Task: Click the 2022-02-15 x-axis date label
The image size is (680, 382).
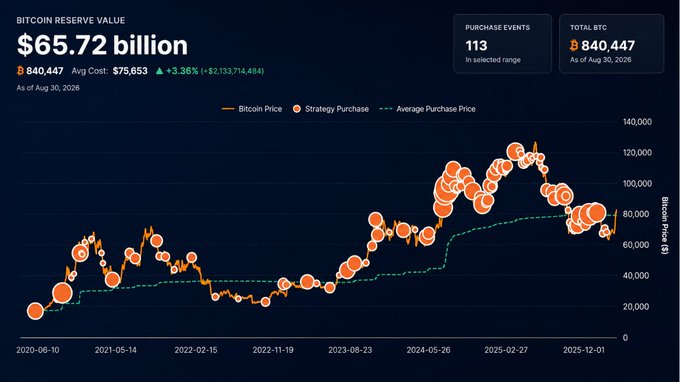Action: tap(196, 350)
